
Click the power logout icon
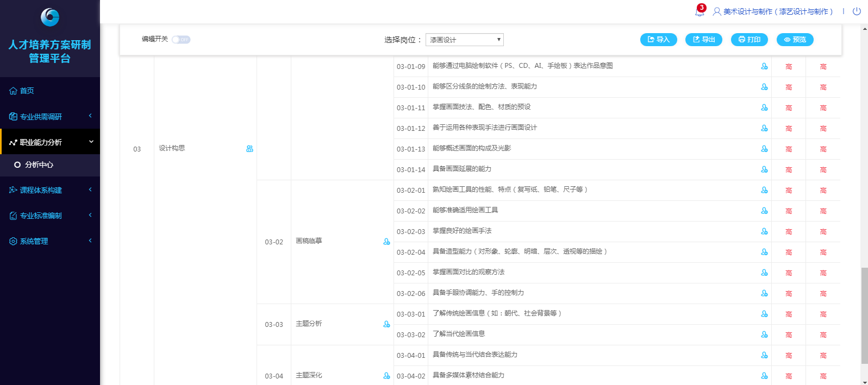coord(857,11)
